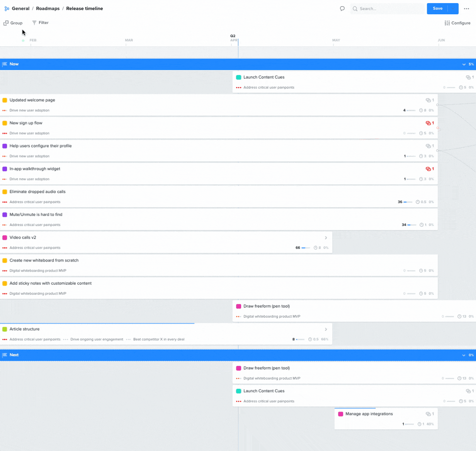Open the Mute/Unmute is hard to find card title
Image resolution: width=476 pixels, height=451 pixels.
click(36, 214)
